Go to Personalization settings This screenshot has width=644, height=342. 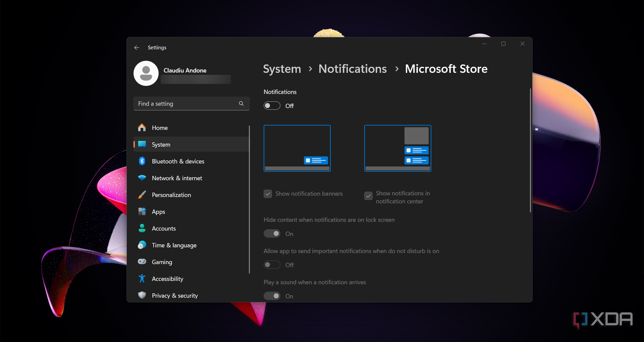[191, 195]
